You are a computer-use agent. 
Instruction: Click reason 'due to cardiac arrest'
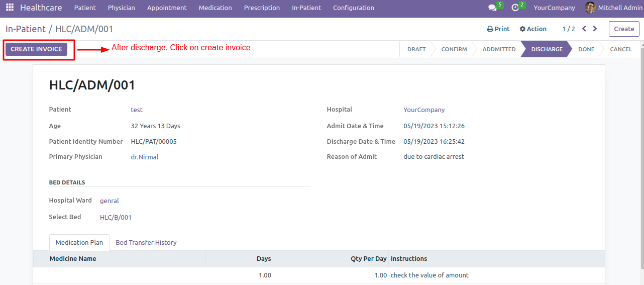[434, 157]
